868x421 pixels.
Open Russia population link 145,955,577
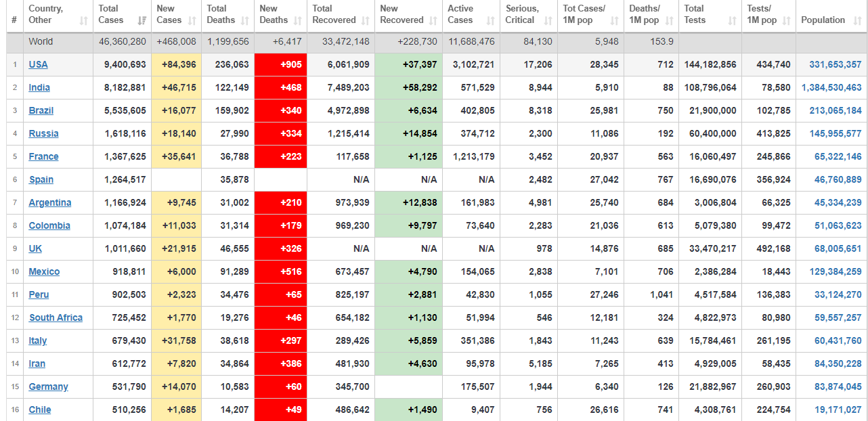[x=836, y=133]
